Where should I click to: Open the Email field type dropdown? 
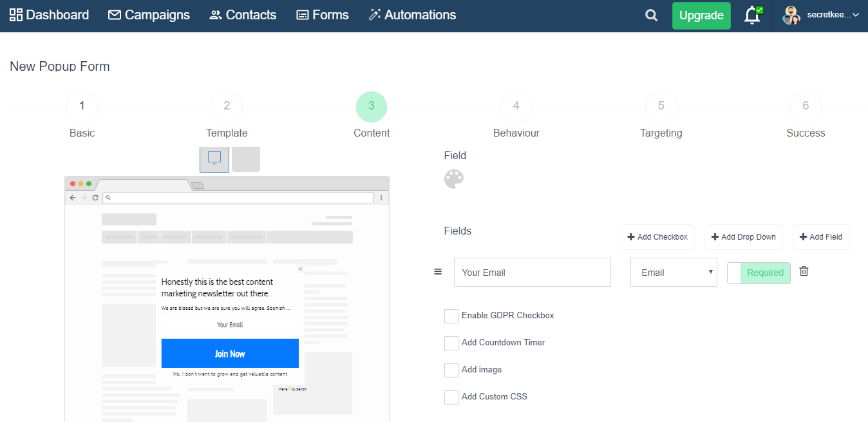[x=673, y=272]
